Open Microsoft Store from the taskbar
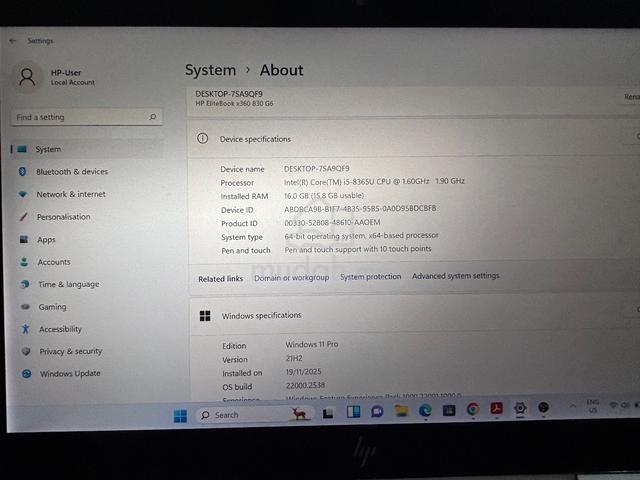Screen dimensions: 640x480 tap(449, 410)
